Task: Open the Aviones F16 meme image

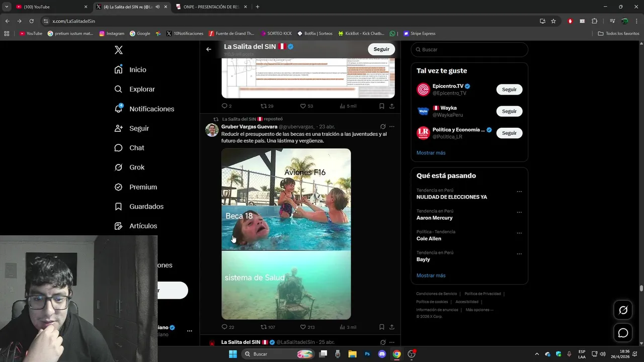Action: 286,234
